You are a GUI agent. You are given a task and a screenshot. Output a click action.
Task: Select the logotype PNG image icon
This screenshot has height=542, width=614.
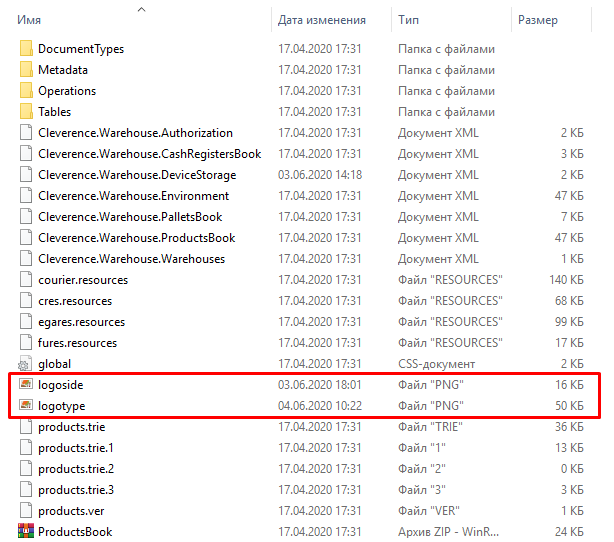coord(26,405)
